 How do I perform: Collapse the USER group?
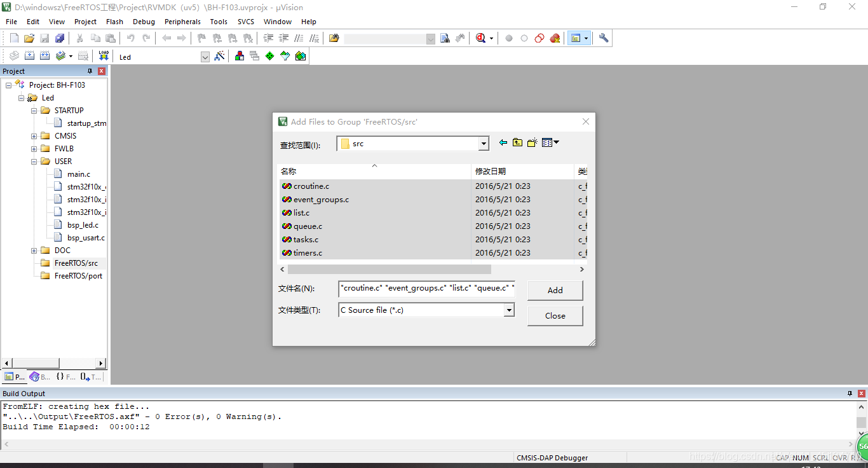coord(34,161)
